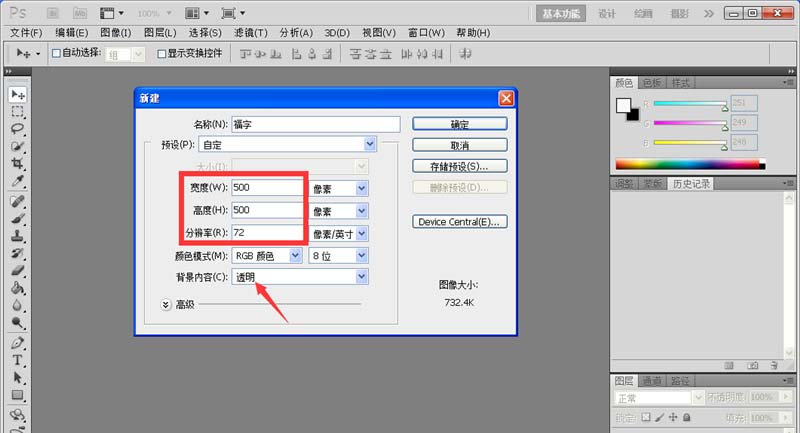The width and height of the screenshot is (800, 433).
Task: Click the Auto-Align Layers icon
Action: click(465, 54)
